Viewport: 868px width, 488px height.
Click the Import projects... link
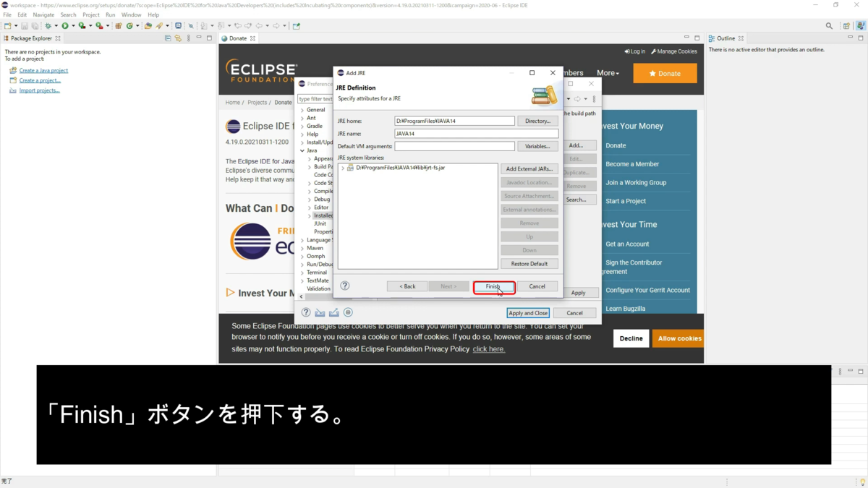[40, 91]
